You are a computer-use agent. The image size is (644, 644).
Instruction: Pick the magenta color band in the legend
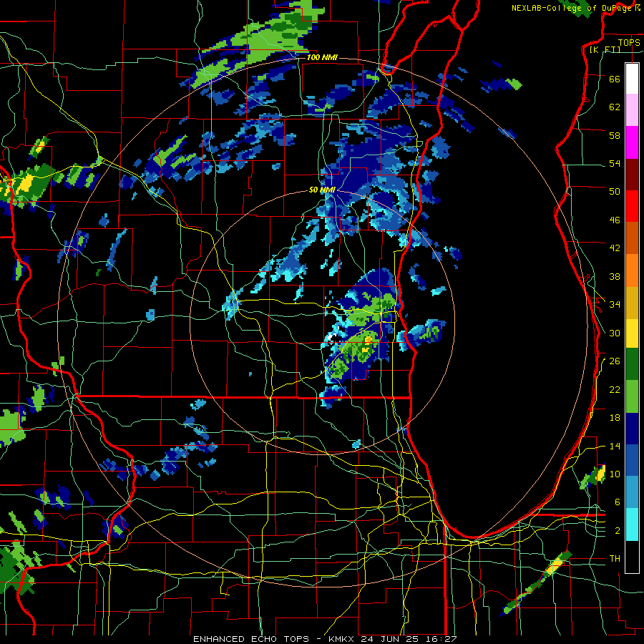632,142
